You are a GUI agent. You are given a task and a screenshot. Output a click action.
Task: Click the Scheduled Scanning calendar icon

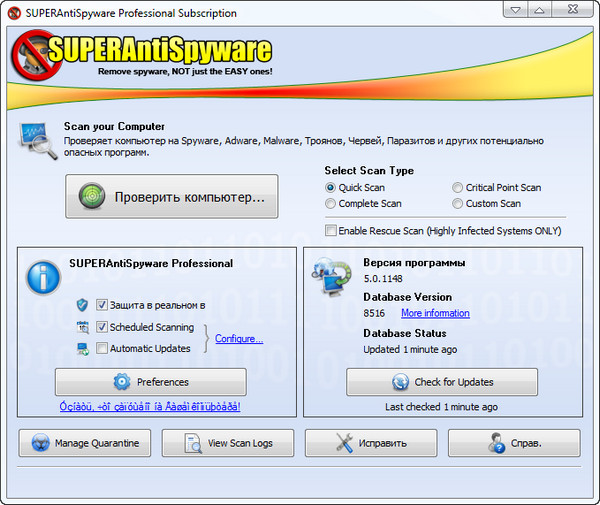coord(81,327)
